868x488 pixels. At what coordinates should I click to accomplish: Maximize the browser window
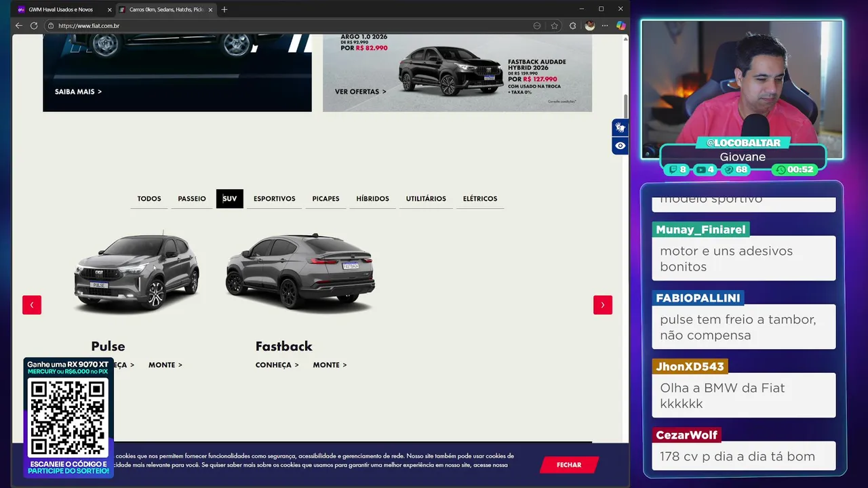coord(601,9)
